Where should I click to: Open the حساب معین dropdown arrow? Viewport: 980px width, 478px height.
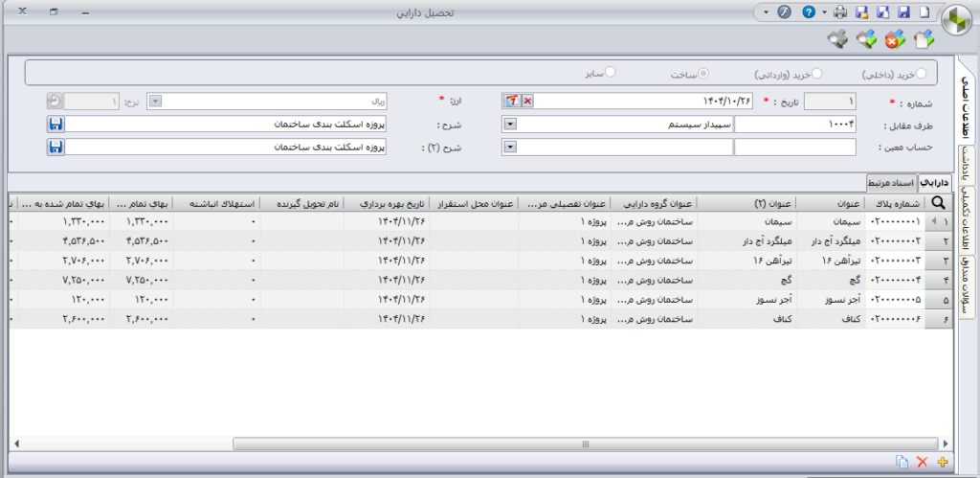tap(509, 147)
